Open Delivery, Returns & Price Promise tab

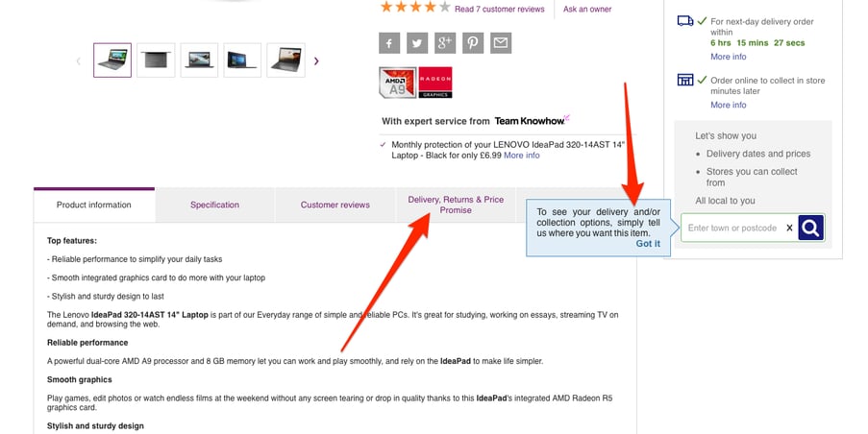tap(456, 205)
